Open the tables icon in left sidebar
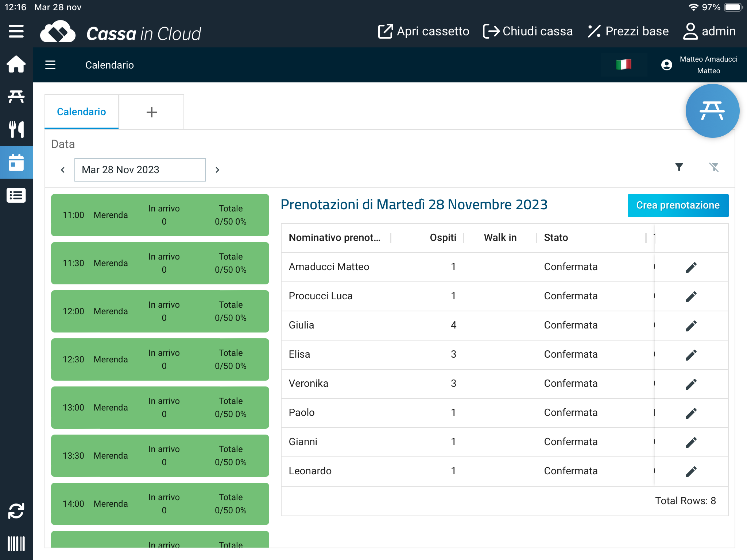The image size is (747, 560). tap(16, 97)
